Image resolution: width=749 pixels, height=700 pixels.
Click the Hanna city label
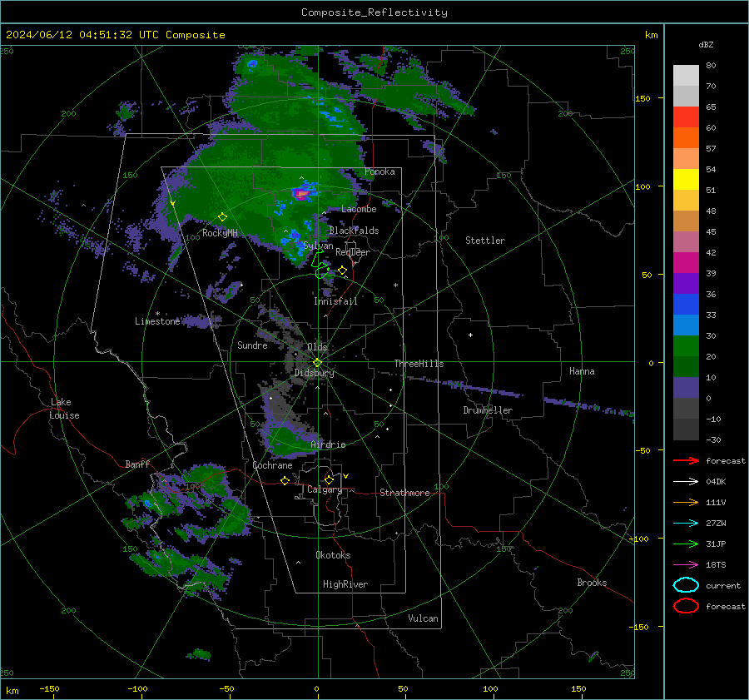[582, 371]
